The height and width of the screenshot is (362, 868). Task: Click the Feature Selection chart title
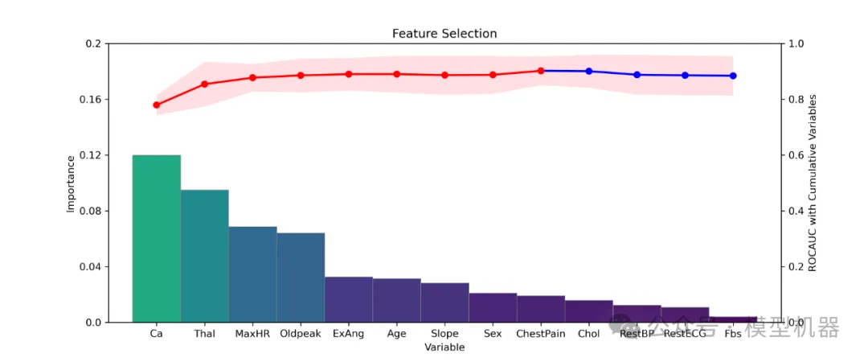[x=444, y=33]
